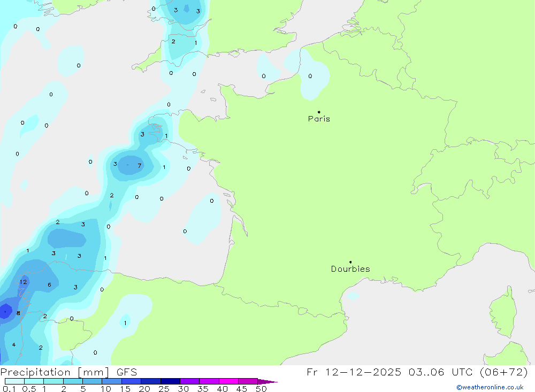Click the '12' precipitation value on map

23,282
